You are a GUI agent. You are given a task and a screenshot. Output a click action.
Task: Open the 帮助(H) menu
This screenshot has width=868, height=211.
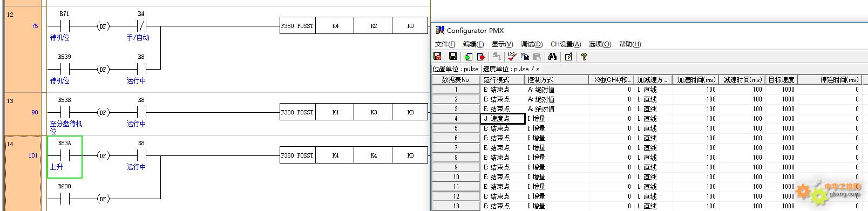pos(630,44)
